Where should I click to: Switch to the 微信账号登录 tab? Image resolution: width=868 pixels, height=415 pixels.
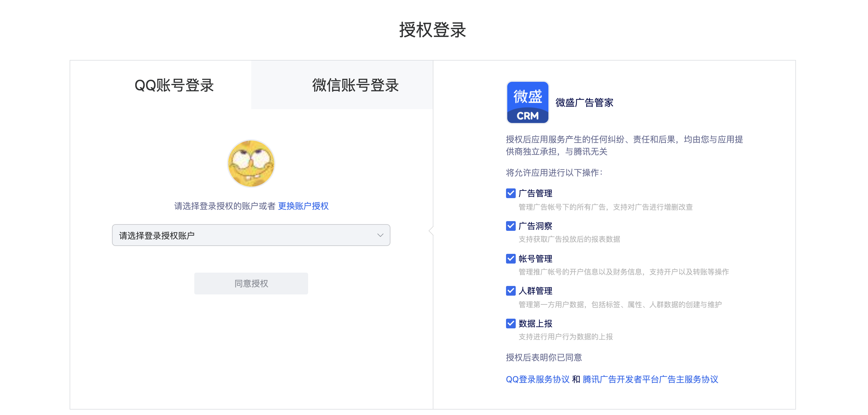tap(355, 85)
